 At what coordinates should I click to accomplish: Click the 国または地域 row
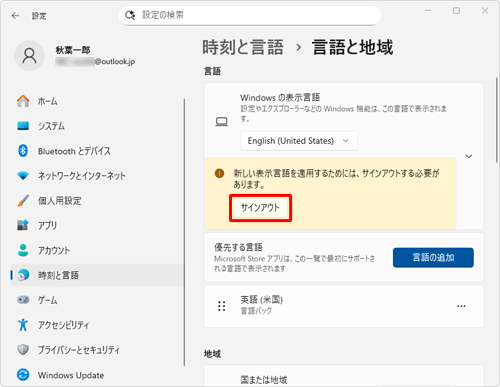344,376
